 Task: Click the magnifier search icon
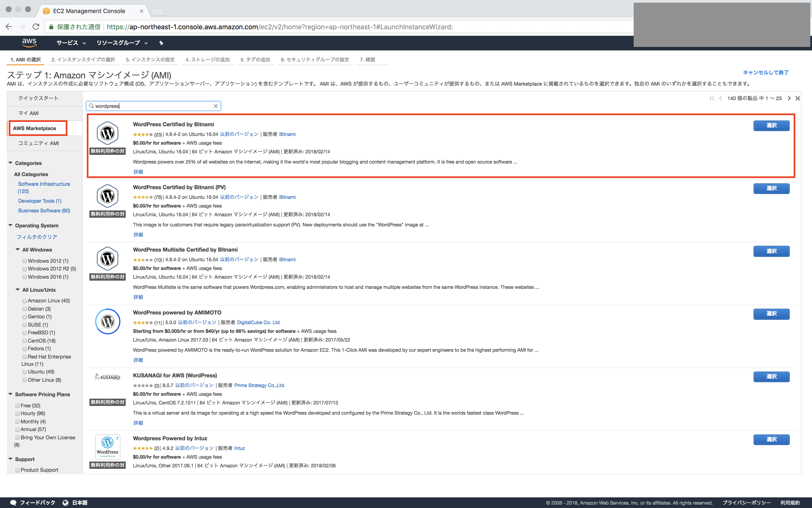pos(91,106)
